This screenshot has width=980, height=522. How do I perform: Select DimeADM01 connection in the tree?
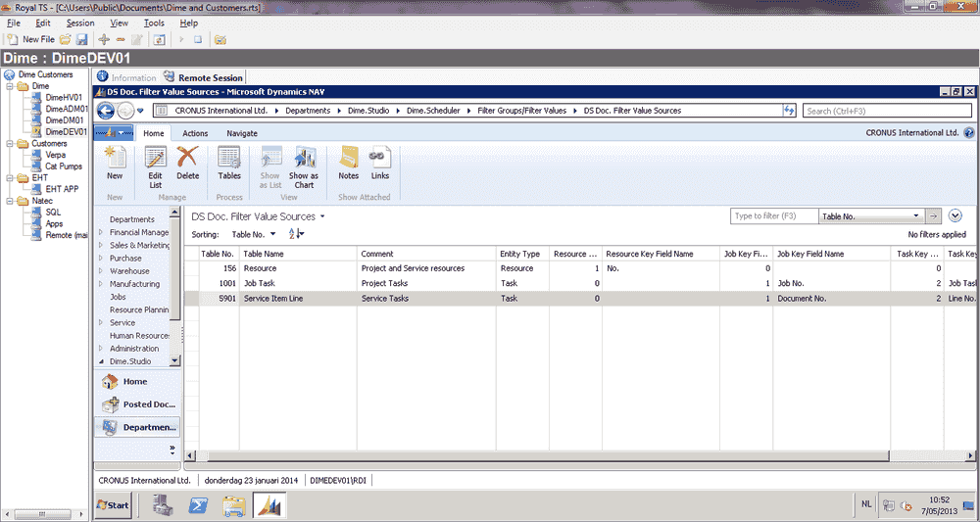(67, 109)
